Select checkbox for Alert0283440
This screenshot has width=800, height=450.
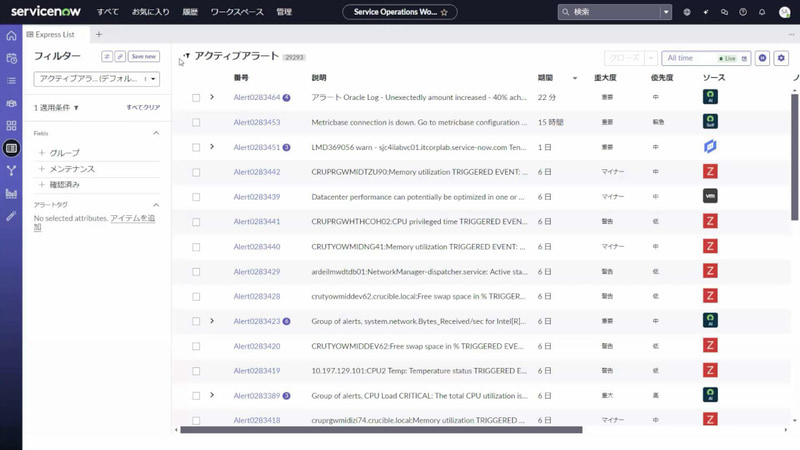[196, 247]
